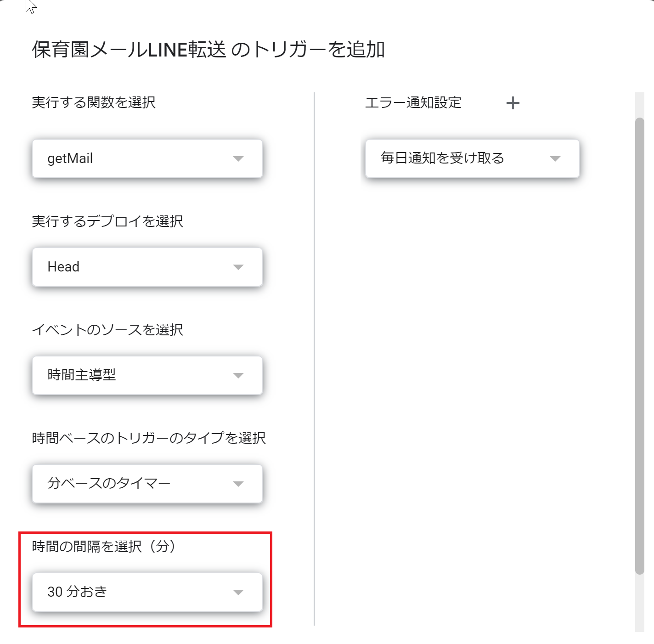Click the dropdown arrow on getMail selector

[x=238, y=159]
